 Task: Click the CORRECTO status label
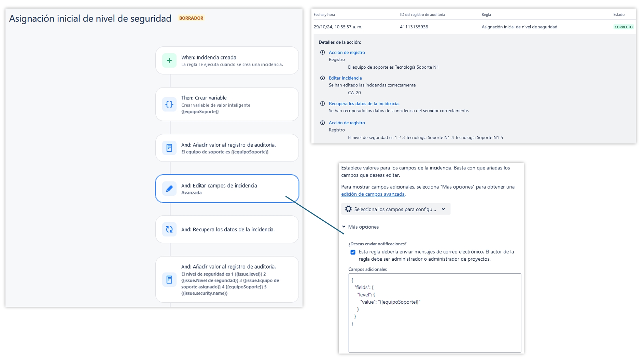(x=624, y=27)
